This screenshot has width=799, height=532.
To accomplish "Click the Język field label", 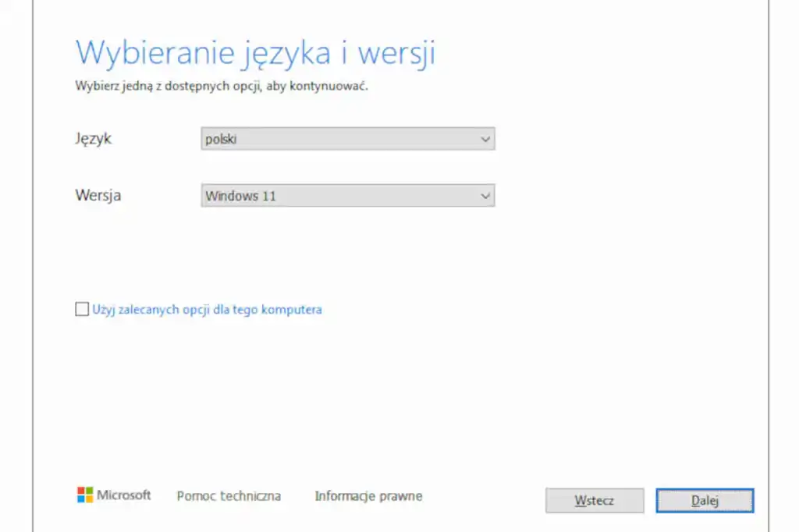I will pos(94,139).
